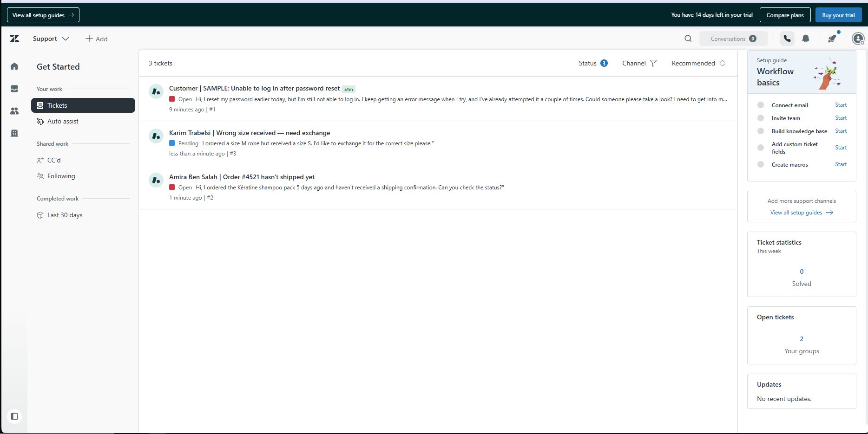Open the Home icon in sidebar
This screenshot has width=868, height=434.
coord(14,66)
